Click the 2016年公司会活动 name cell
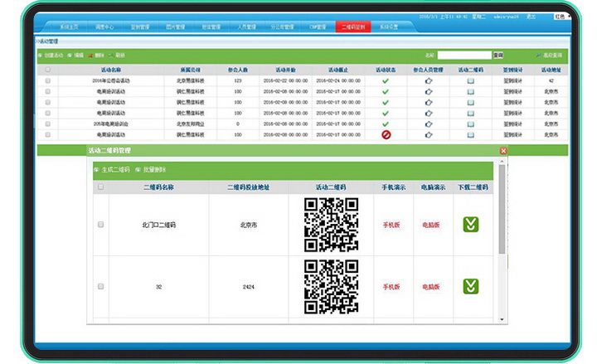 pos(111,80)
